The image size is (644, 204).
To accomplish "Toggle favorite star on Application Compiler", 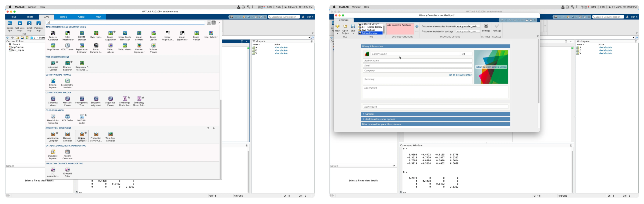I will click(57, 133).
